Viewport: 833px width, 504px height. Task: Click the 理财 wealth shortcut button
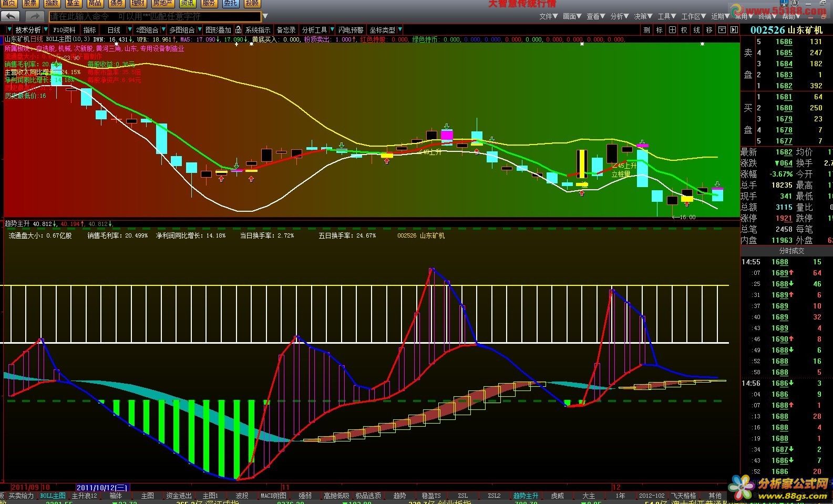click(138, 3)
